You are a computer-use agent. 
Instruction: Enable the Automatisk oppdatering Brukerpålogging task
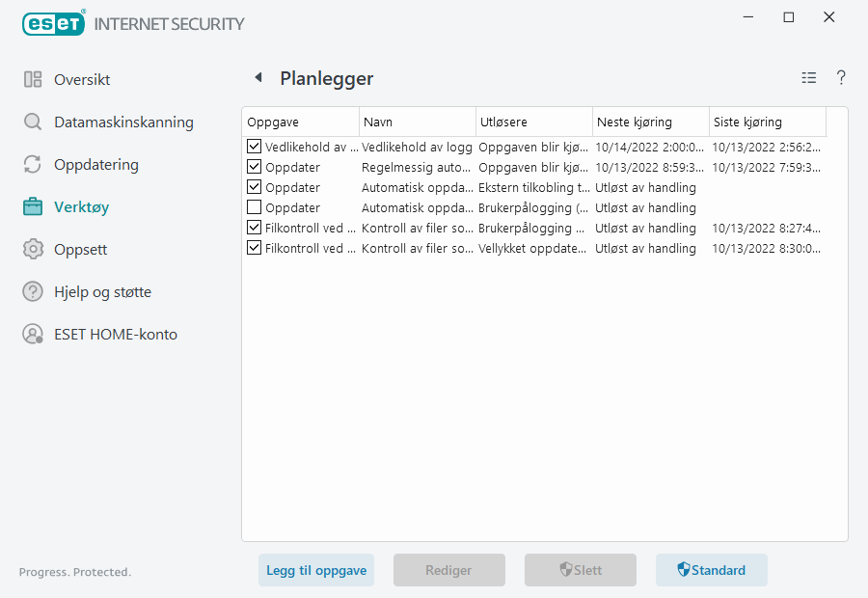[x=255, y=207]
